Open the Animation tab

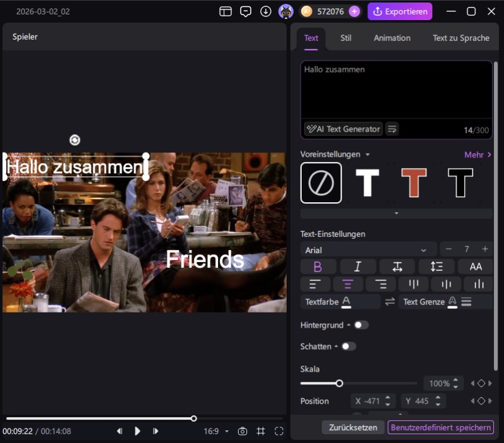point(392,38)
